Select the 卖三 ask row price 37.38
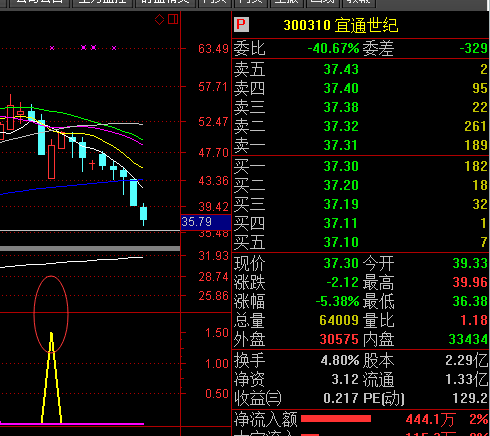Viewport: 490px width, 436px height. (x=341, y=107)
